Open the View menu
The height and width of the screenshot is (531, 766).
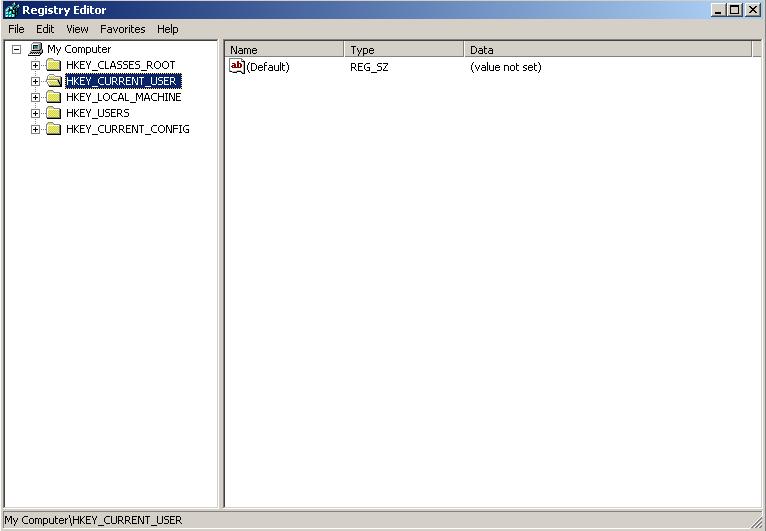pos(77,29)
